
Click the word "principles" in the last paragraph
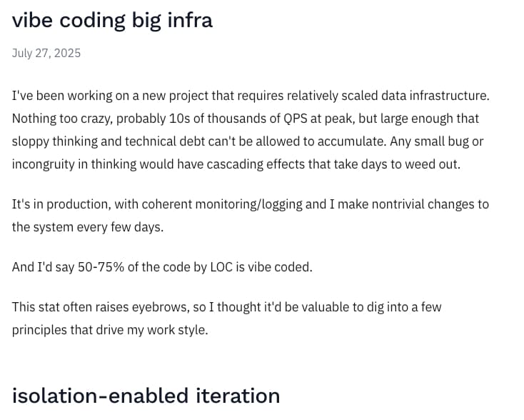[42, 331]
